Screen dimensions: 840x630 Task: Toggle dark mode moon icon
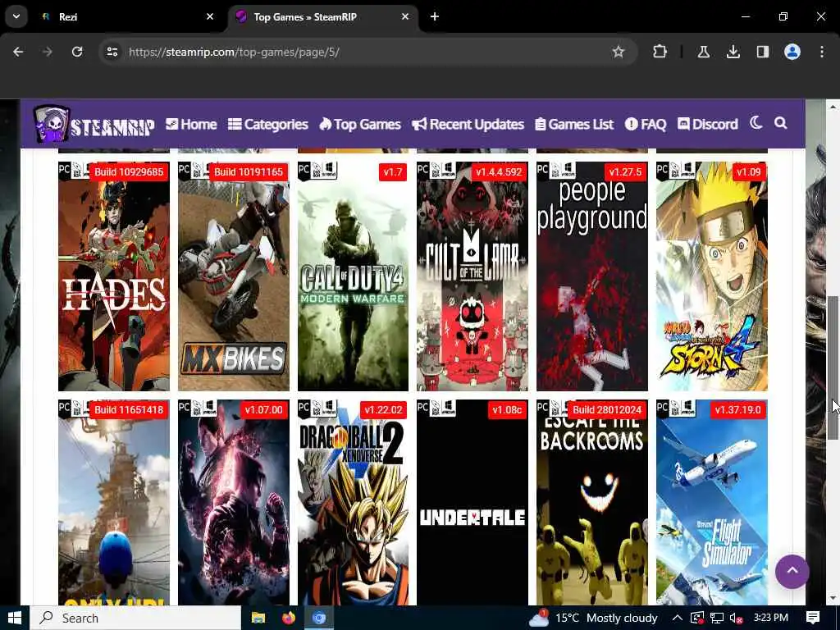click(756, 123)
